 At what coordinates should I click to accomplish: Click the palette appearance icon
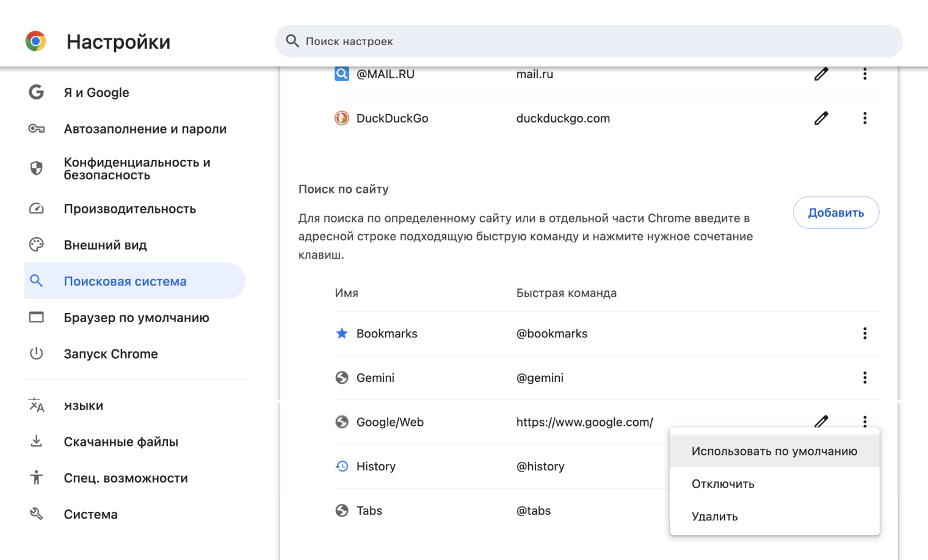pos(36,245)
